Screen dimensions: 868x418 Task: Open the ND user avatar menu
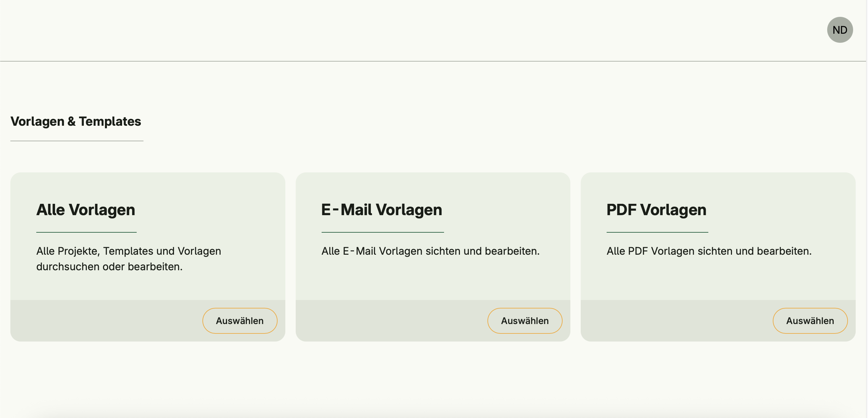[839, 30]
